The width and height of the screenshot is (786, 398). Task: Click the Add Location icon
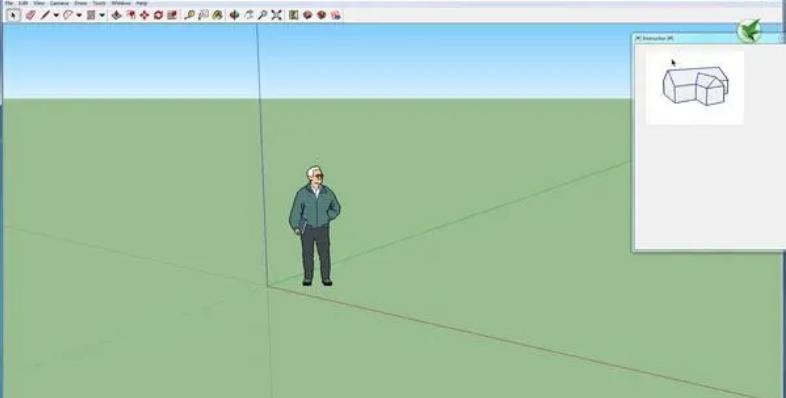[x=294, y=15]
